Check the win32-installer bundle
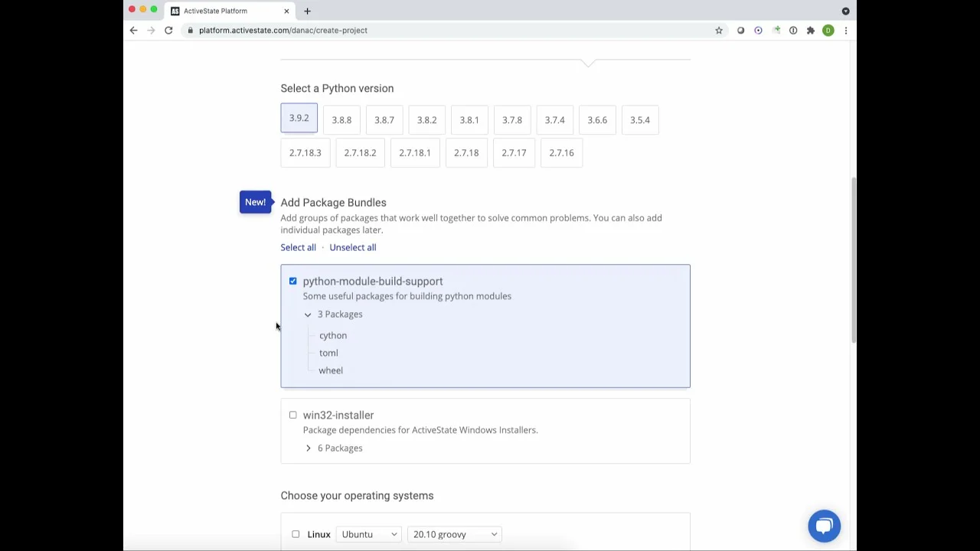980x551 pixels. pyautogui.click(x=292, y=415)
